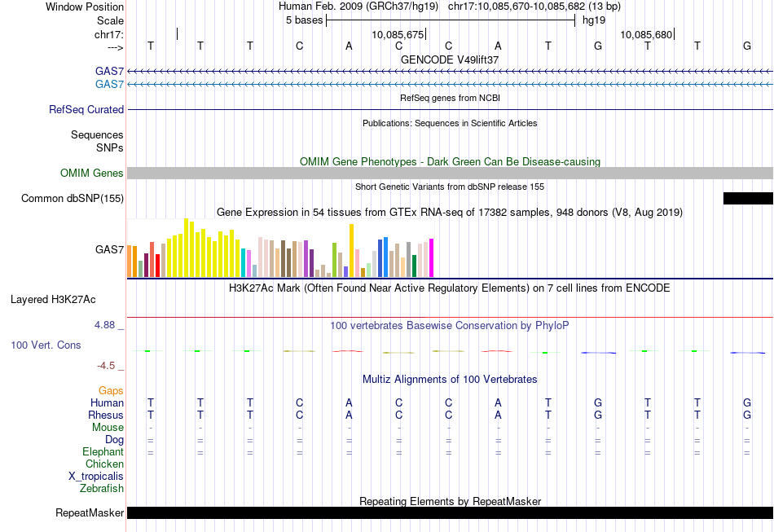Screen dimensions: 774x532
Task: Click the Human species row label
Action: pyautogui.click(x=107, y=402)
